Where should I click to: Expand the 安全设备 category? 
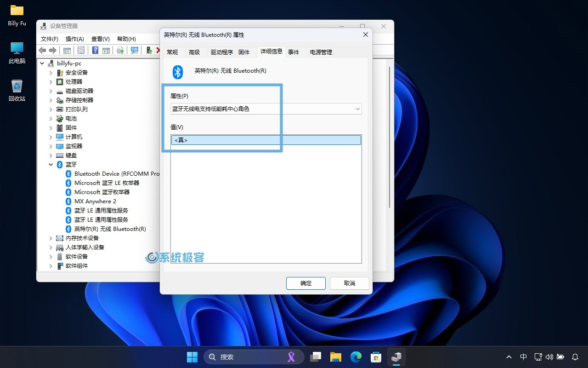[x=51, y=72]
